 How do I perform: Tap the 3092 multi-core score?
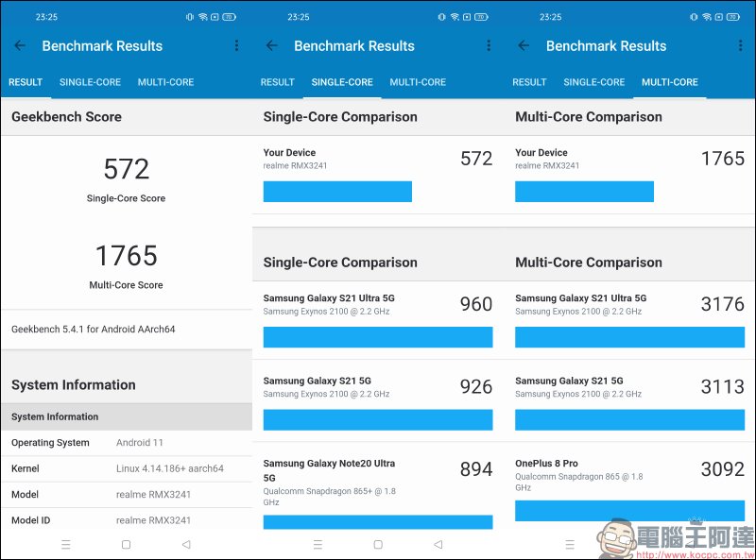coord(722,469)
